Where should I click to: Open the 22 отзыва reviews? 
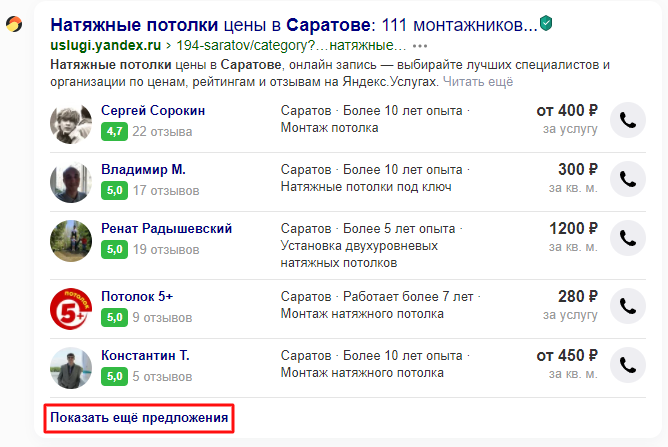pos(162,132)
